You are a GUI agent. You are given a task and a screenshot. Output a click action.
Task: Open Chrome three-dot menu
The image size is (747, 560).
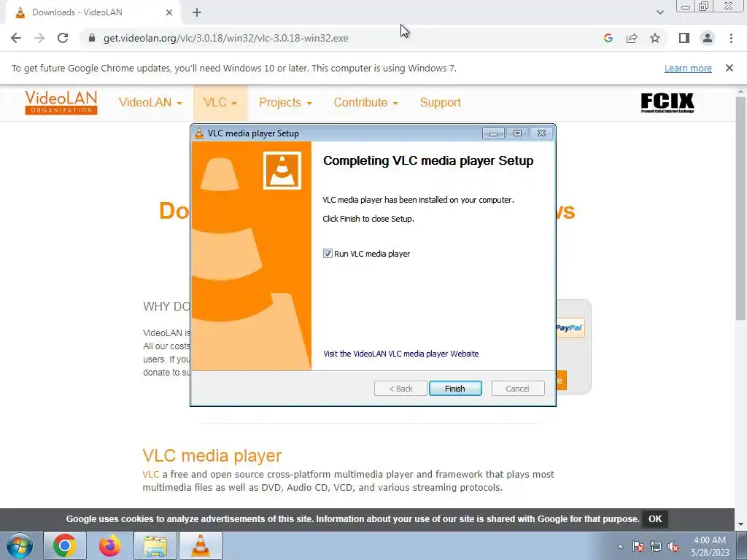tap(731, 38)
